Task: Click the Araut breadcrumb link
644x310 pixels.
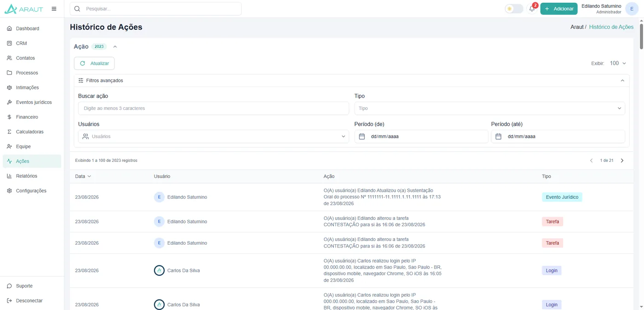Action: coord(577,27)
